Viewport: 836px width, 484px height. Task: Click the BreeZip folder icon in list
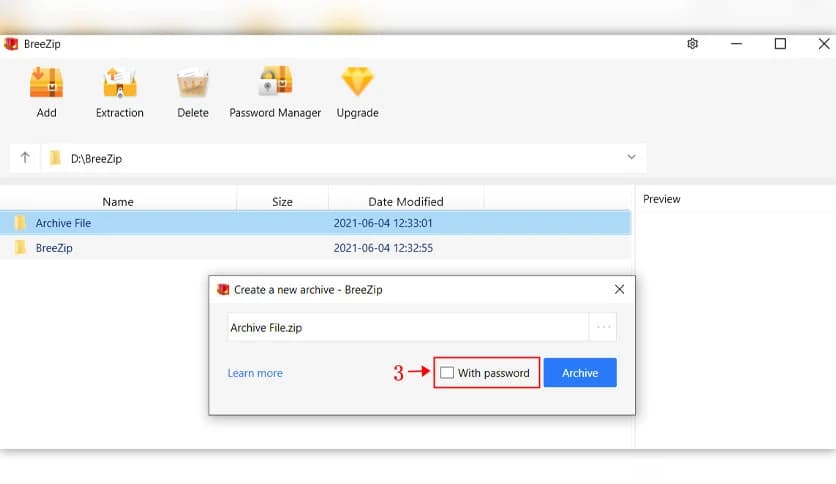point(20,247)
